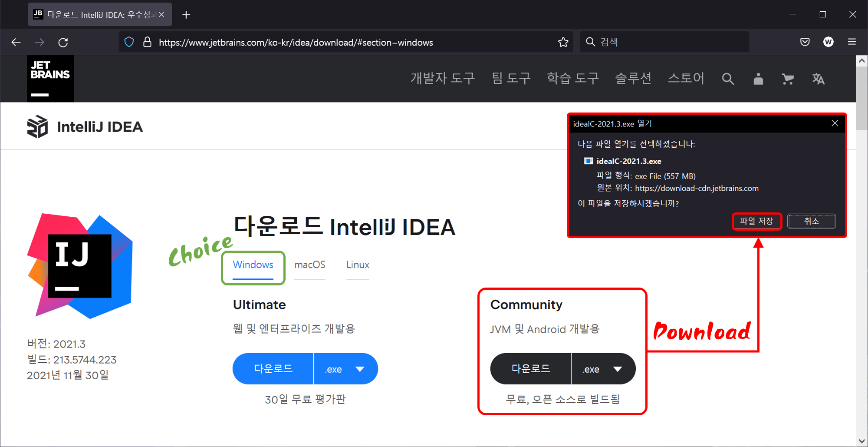This screenshot has height=447, width=868.
Task: Minimize the browser window
Action: tap(793, 15)
